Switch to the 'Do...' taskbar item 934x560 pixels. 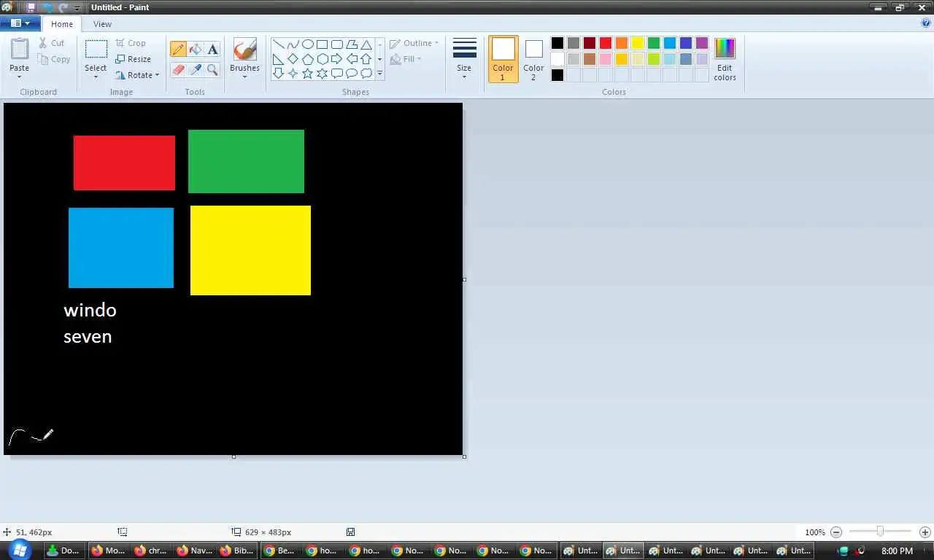64,551
